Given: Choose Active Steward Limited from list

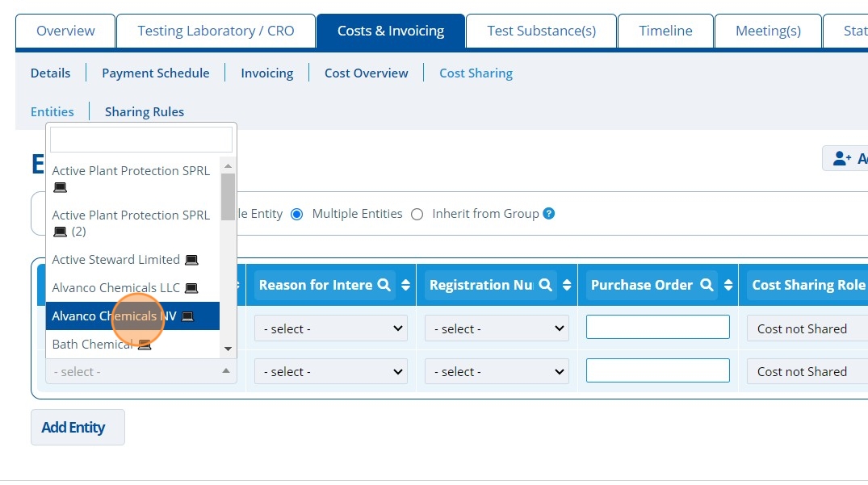Looking at the screenshot, I should click(x=133, y=259).
